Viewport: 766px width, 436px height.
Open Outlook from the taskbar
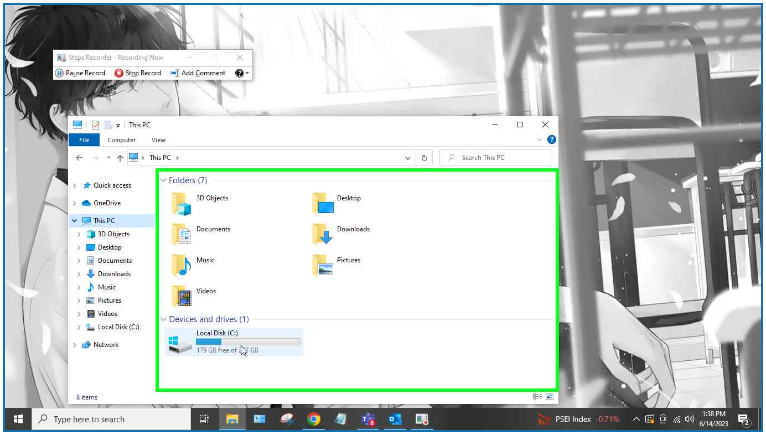(395, 419)
